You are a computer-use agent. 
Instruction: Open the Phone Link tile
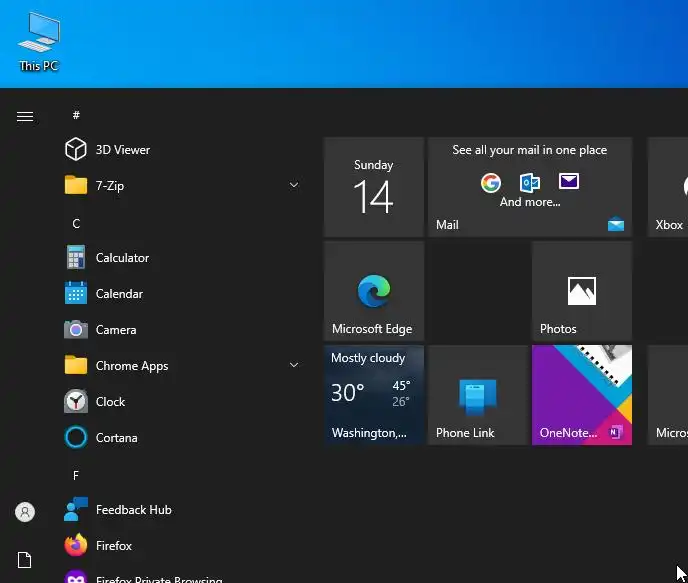tap(478, 395)
